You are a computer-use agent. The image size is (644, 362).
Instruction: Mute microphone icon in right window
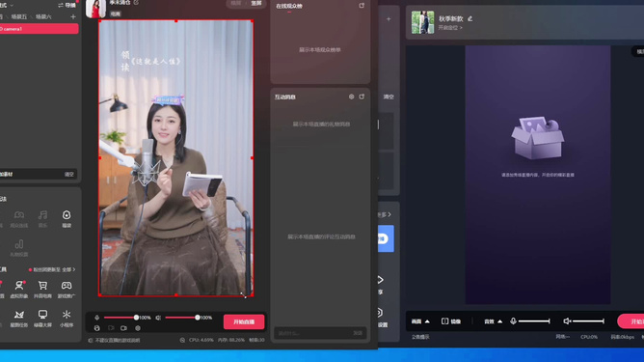[513, 320]
